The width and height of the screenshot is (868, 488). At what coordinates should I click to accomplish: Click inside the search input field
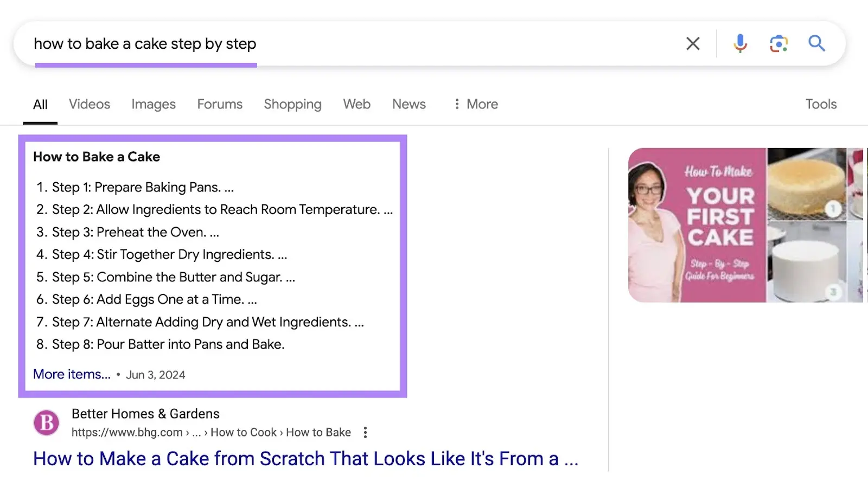(325, 43)
